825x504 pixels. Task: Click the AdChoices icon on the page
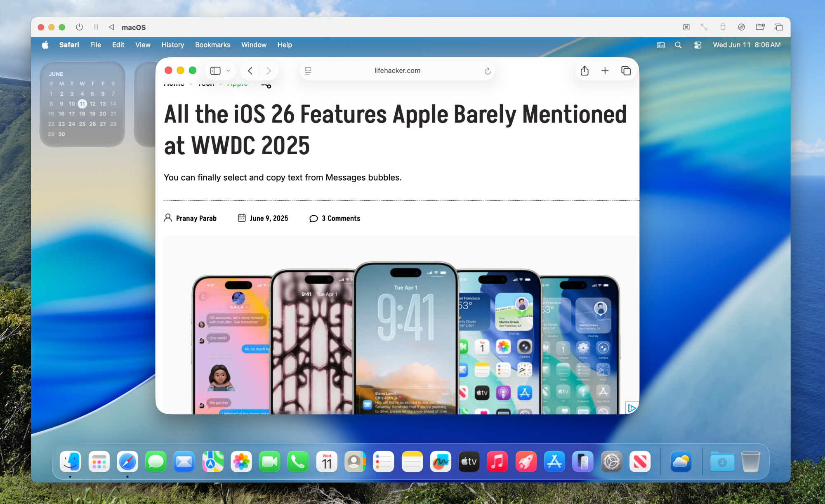tap(632, 408)
